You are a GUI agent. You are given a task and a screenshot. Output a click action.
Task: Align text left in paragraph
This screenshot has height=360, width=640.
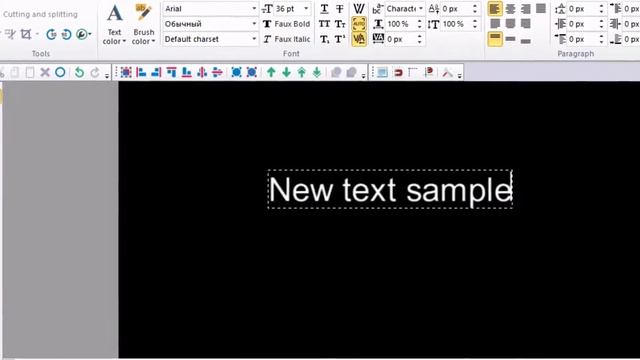tap(495, 9)
